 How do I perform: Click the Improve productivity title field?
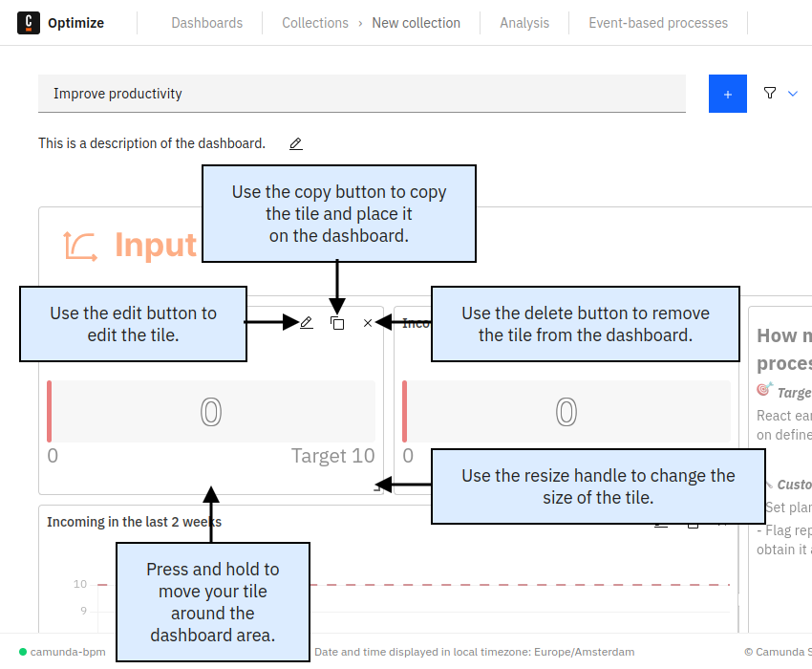click(361, 93)
